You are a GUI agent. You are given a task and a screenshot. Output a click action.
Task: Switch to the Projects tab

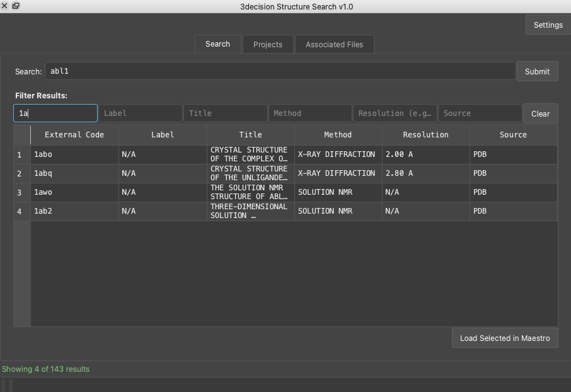click(268, 45)
